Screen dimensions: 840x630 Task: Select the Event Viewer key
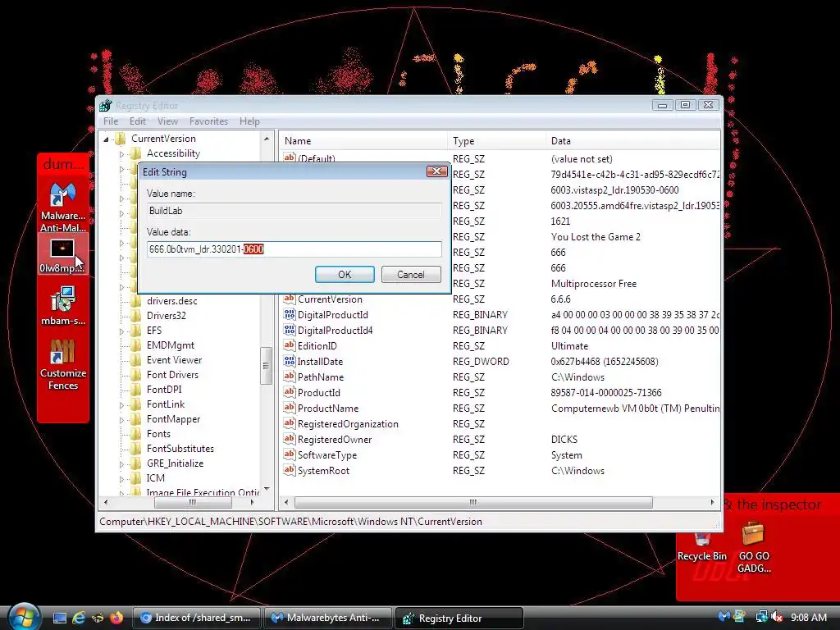click(x=174, y=360)
